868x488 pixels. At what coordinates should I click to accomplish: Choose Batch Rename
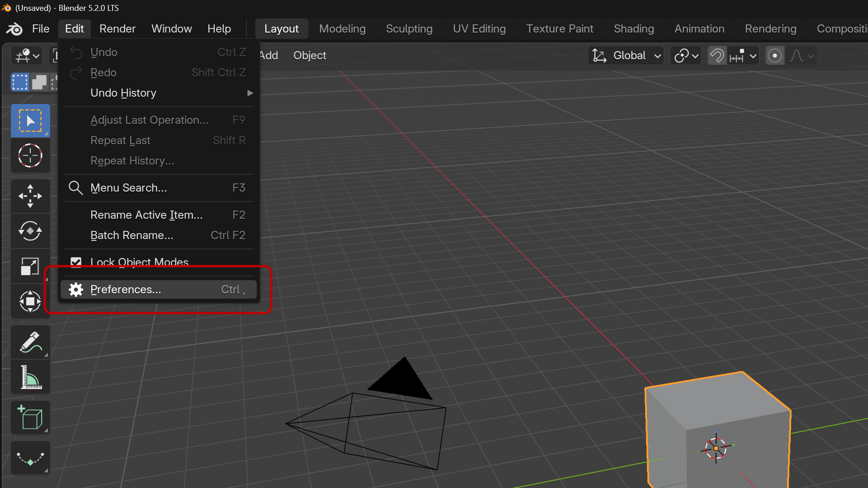(x=159, y=235)
